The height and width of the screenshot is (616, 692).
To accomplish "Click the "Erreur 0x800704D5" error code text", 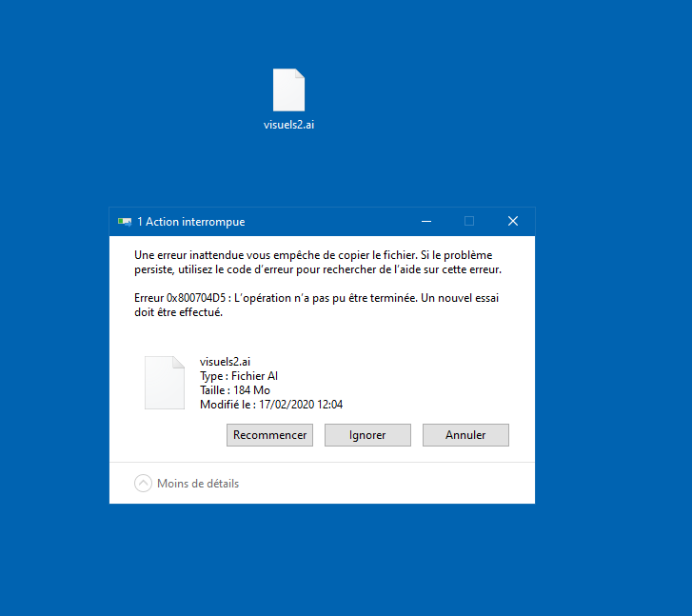I will (x=180, y=298).
